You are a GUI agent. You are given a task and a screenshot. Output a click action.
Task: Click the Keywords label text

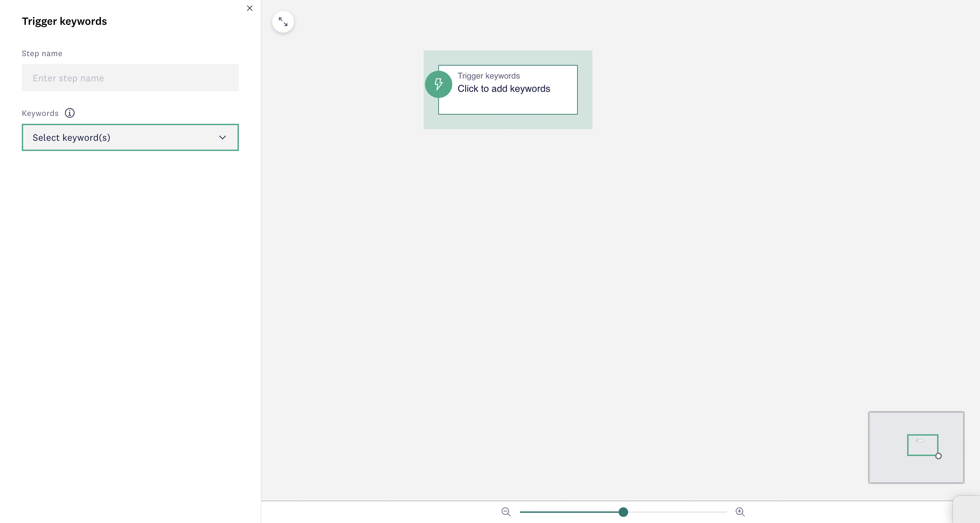point(40,113)
